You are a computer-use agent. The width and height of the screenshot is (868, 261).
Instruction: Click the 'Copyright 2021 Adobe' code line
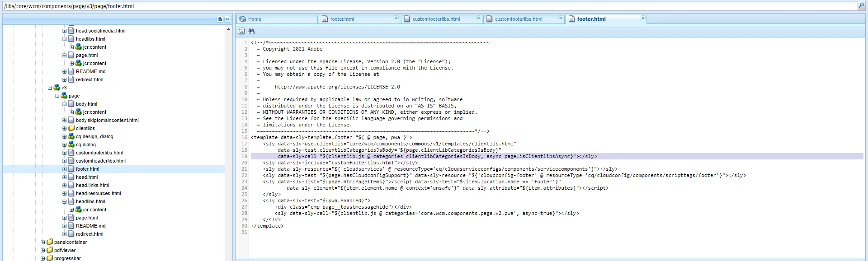coord(292,49)
